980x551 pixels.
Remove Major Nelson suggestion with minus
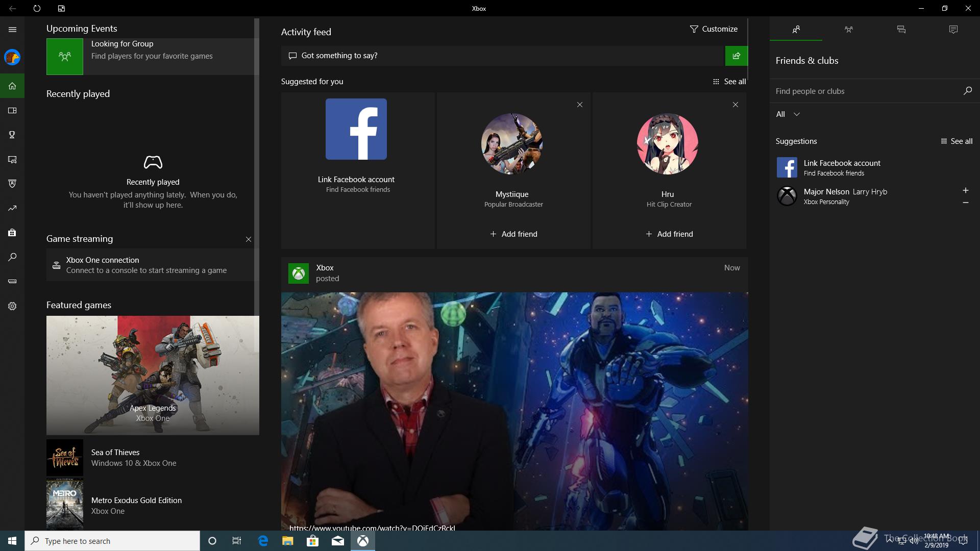pyautogui.click(x=965, y=203)
